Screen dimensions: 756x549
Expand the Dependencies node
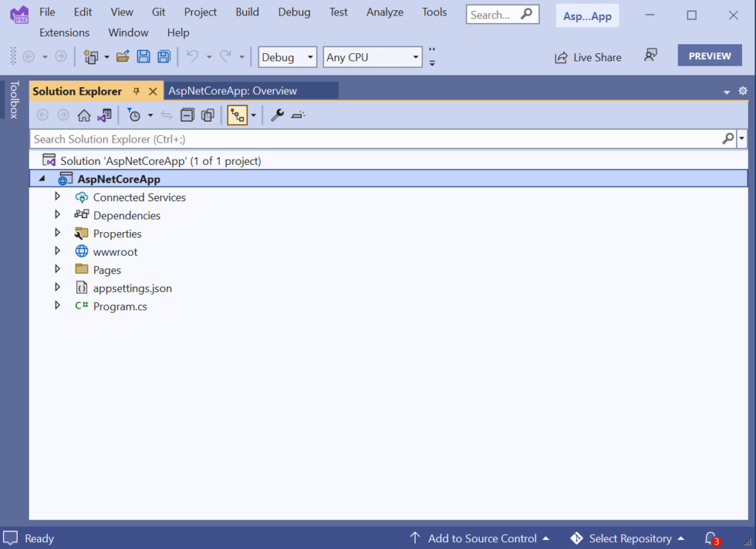(x=58, y=215)
